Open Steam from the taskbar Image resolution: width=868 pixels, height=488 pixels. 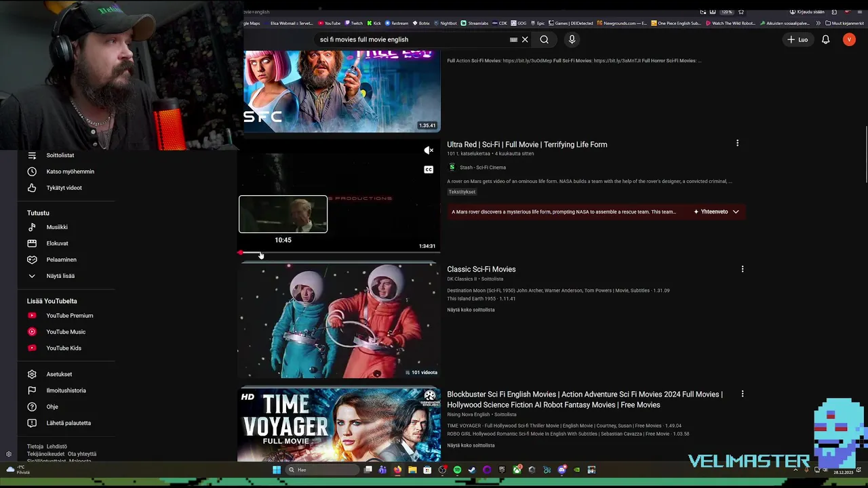pos(472,470)
